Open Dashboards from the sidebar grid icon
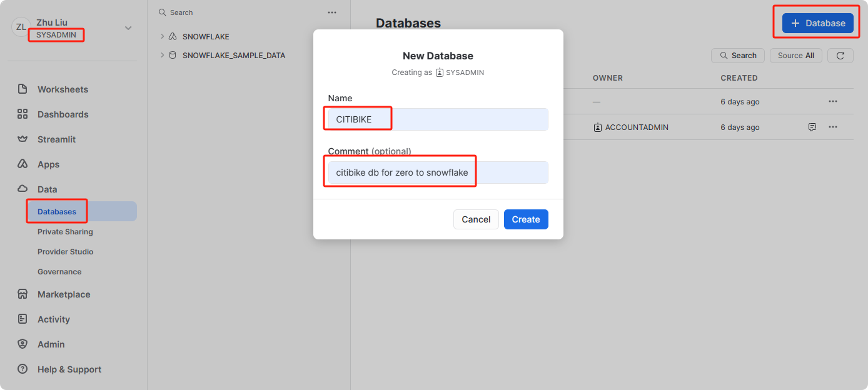This screenshot has height=390, width=868. pos(23,114)
